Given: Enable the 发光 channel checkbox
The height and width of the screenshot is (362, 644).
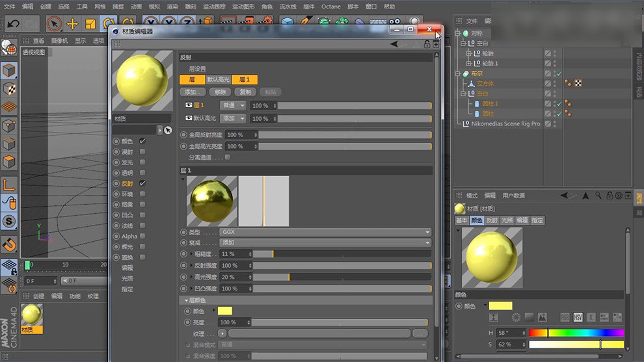Looking at the screenshot, I should [142, 162].
